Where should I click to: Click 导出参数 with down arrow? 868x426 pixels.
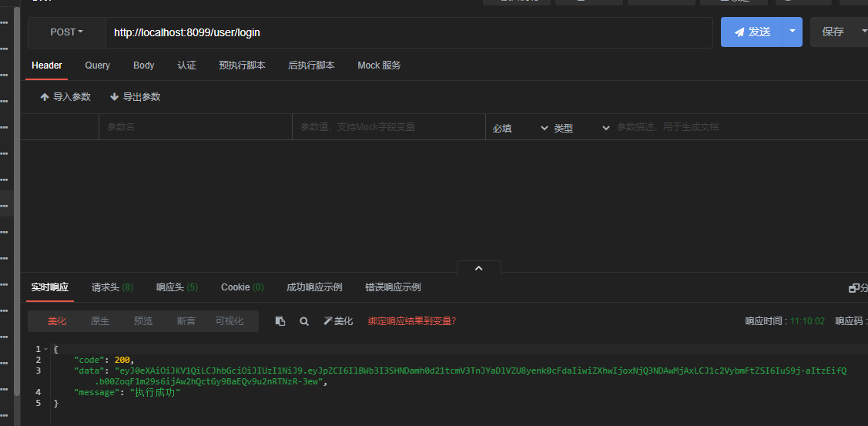135,97
